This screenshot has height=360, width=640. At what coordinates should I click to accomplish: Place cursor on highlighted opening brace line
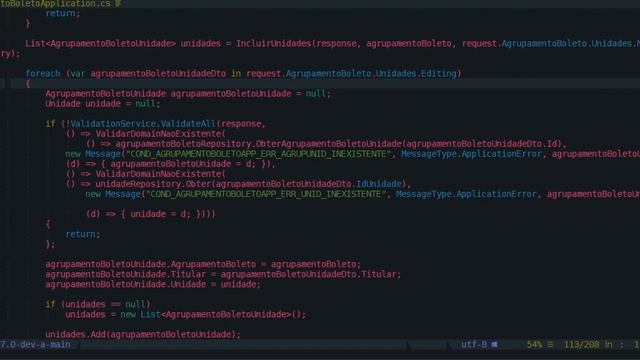click(x=320, y=84)
